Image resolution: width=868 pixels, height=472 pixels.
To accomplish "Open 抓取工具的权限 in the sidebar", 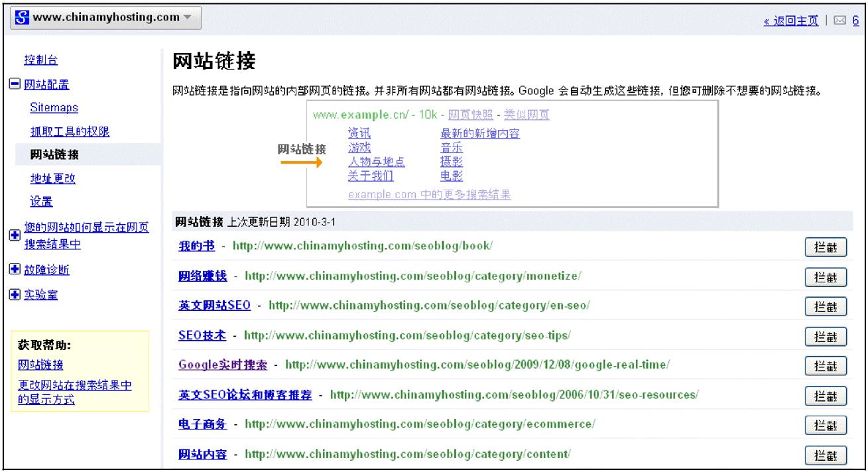I will coord(70,131).
